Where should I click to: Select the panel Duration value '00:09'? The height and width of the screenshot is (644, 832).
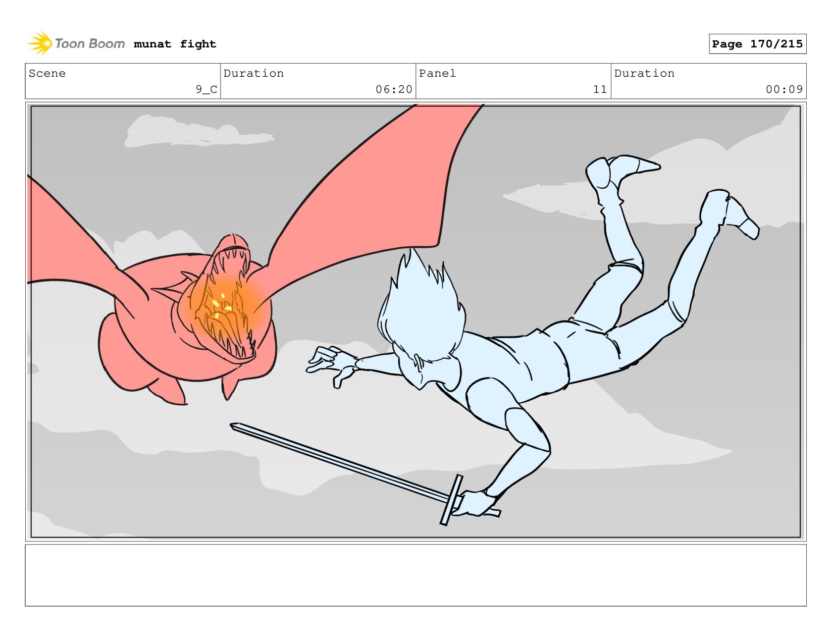pyautogui.click(x=784, y=89)
